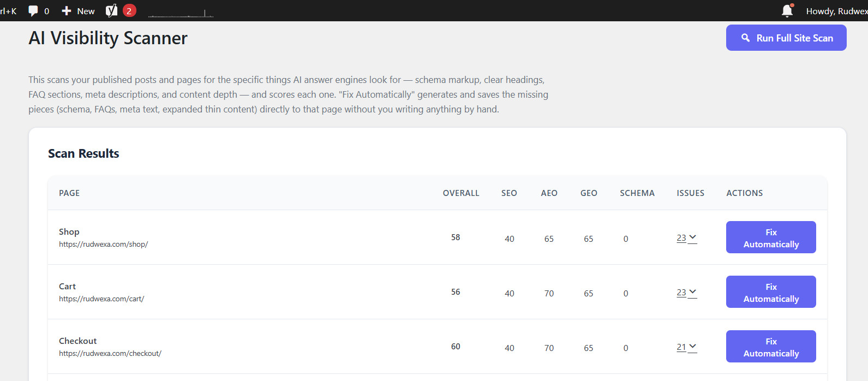Screen dimensions: 868x381
Task: Open the Cart page URL link
Action: point(101,299)
